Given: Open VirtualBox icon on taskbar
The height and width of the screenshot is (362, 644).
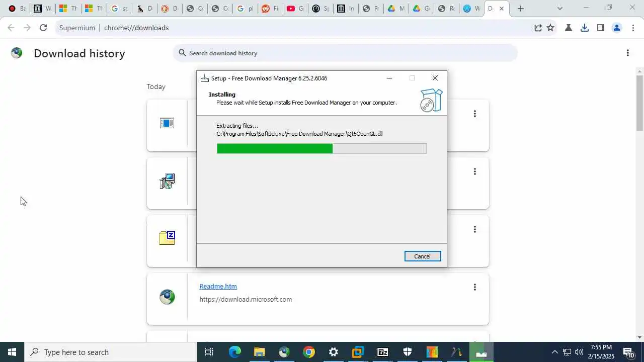Looking at the screenshot, I should tap(358, 352).
